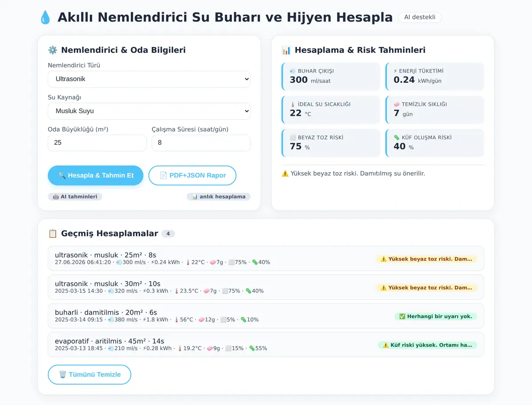Click the PDF+JSON Rapor button
The width and height of the screenshot is (532, 405).
(192, 175)
